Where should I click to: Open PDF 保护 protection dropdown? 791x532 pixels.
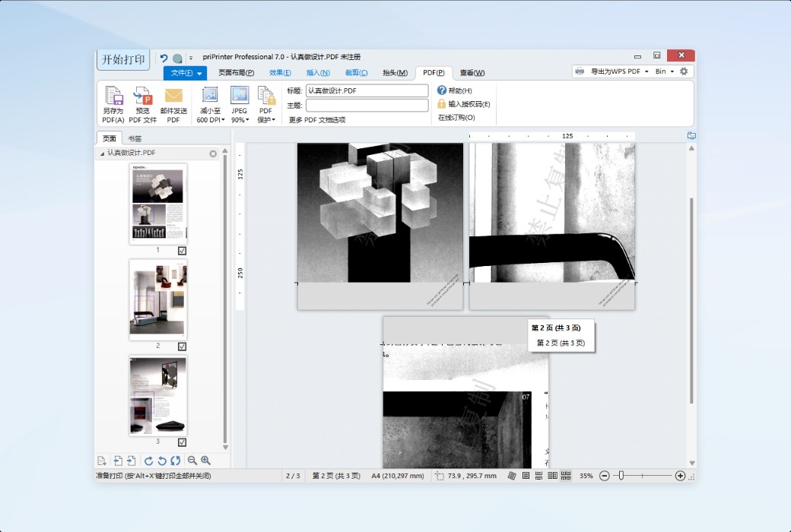click(x=266, y=105)
